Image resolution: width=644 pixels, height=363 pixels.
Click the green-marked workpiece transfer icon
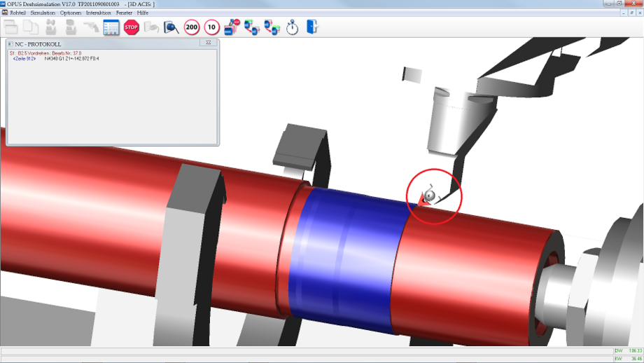coord(252,27)
